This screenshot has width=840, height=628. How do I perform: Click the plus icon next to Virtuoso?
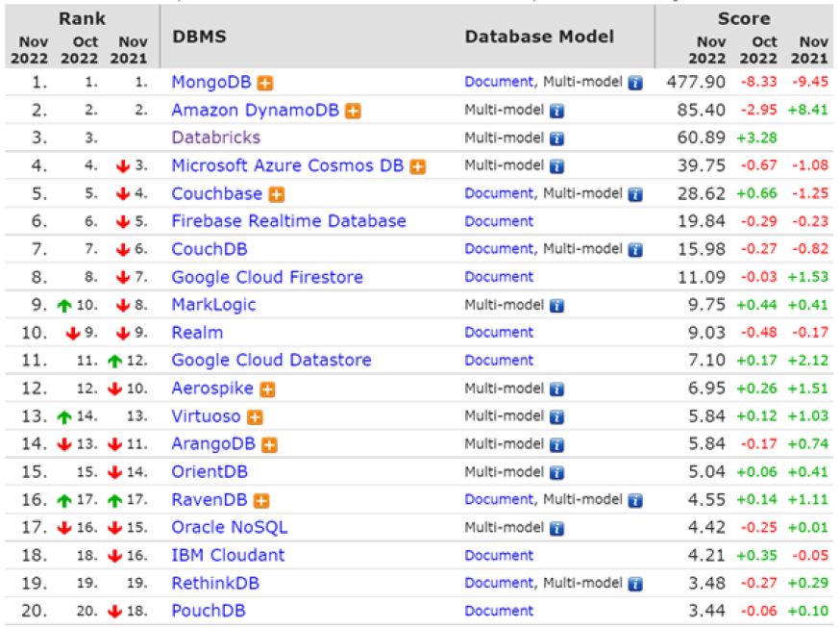[255, 417]
